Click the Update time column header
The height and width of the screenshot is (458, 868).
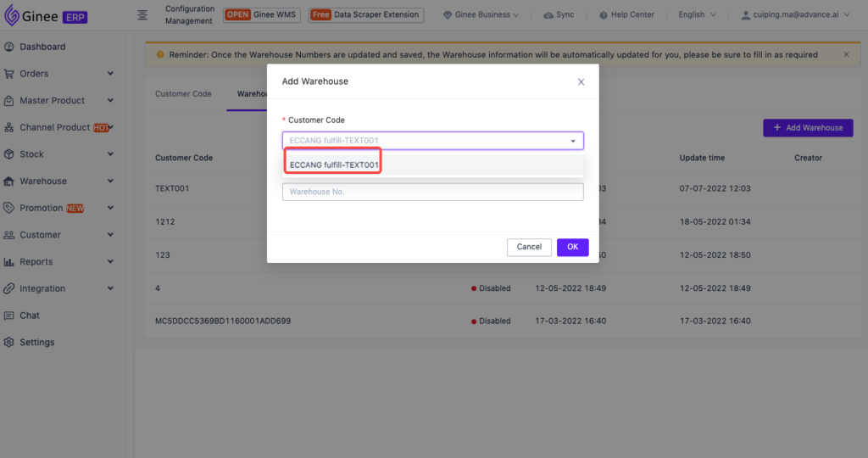point(702,158)
